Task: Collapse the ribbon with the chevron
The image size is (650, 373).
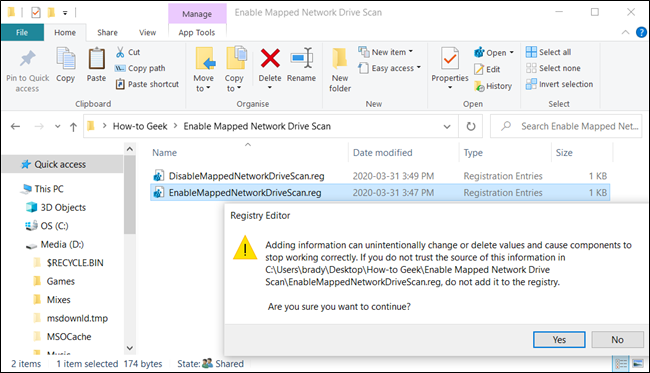Action: [626, 32]
